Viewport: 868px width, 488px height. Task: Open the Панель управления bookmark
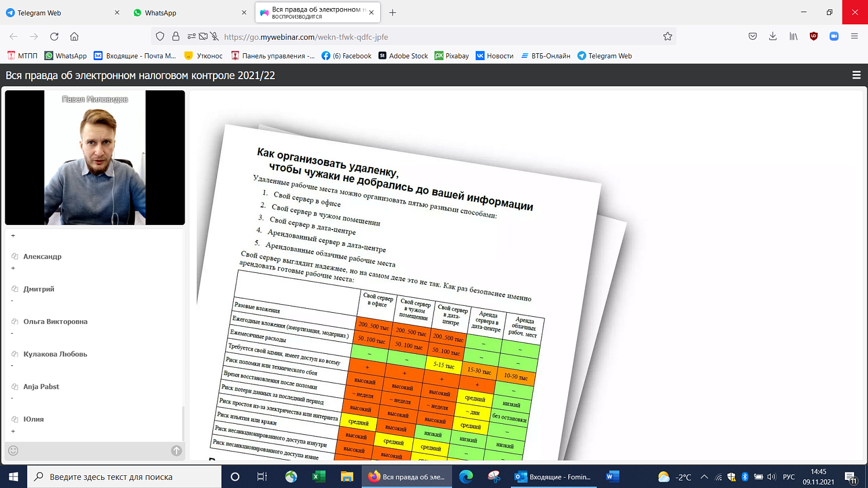click(x=273, y=56)
